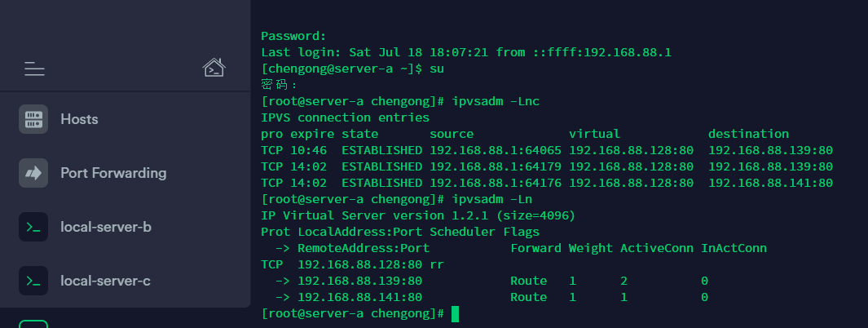Click the local-server-c terminal icon
This screenshot has width=868, height=328.
(33, 281)
